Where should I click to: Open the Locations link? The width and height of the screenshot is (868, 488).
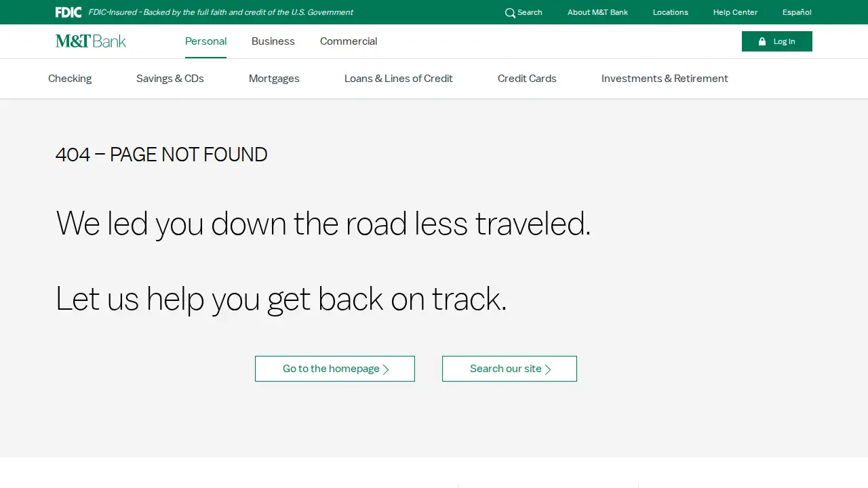(x=671, y=12)
